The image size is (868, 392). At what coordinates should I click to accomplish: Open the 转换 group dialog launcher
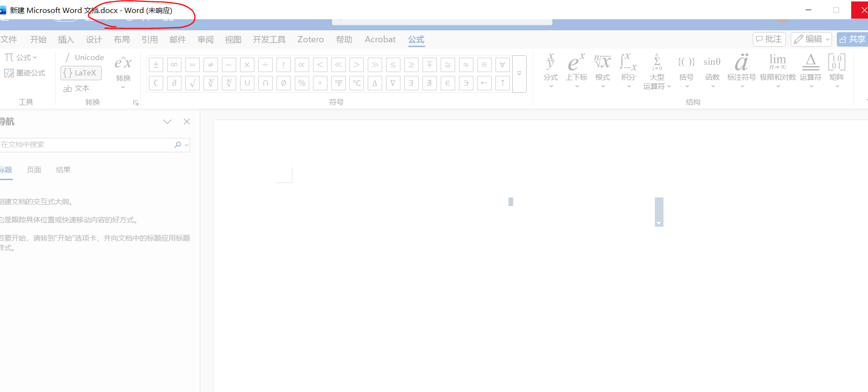(136, 103)
